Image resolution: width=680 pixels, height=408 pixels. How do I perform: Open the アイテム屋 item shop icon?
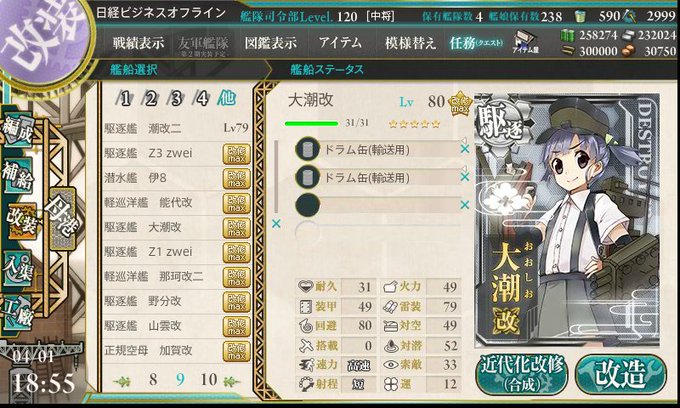(x=525, y=42)
